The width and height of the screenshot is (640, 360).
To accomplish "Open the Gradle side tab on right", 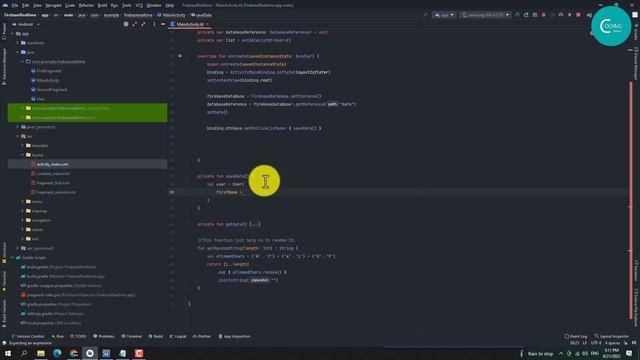I will (x=636, y=32).
